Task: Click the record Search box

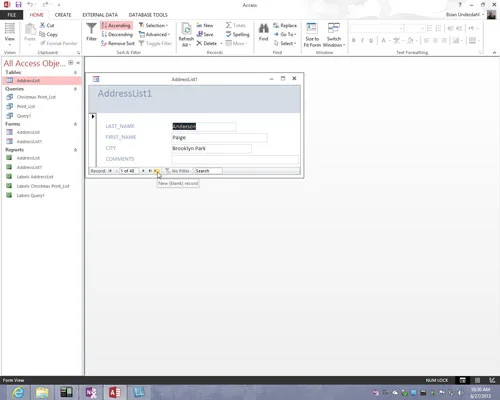Action: click(x=208, y=171)
